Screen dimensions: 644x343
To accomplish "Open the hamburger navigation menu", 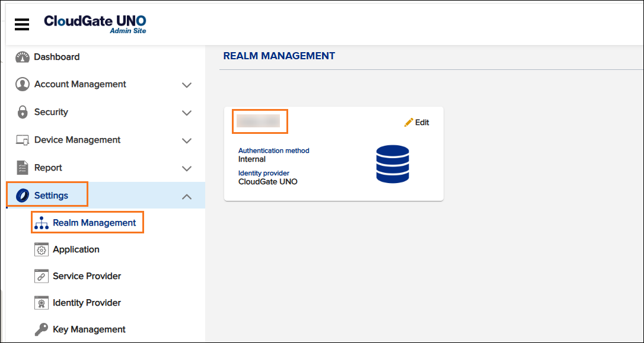I will click(22, 25).
